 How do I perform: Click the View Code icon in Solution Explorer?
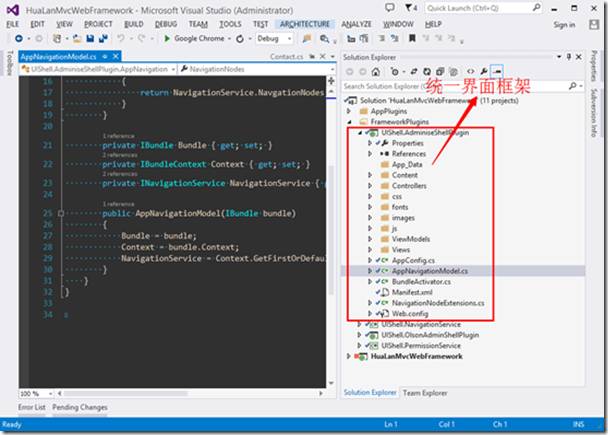(x=470, y=72)
